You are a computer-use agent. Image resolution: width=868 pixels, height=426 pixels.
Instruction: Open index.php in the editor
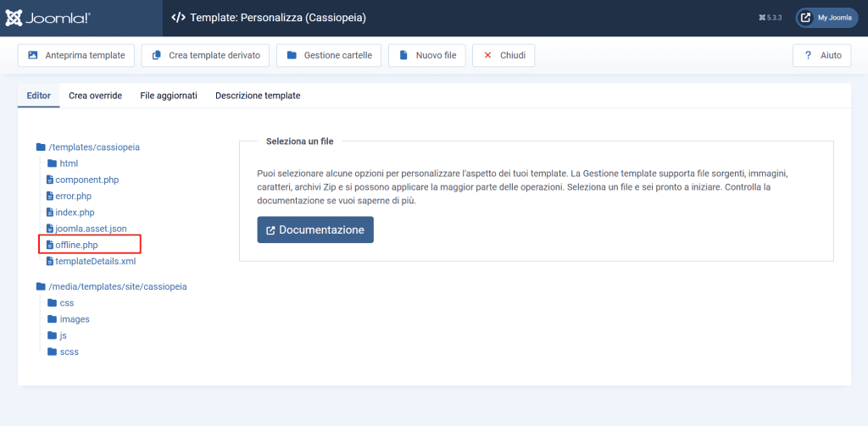(x=70, y=212)
